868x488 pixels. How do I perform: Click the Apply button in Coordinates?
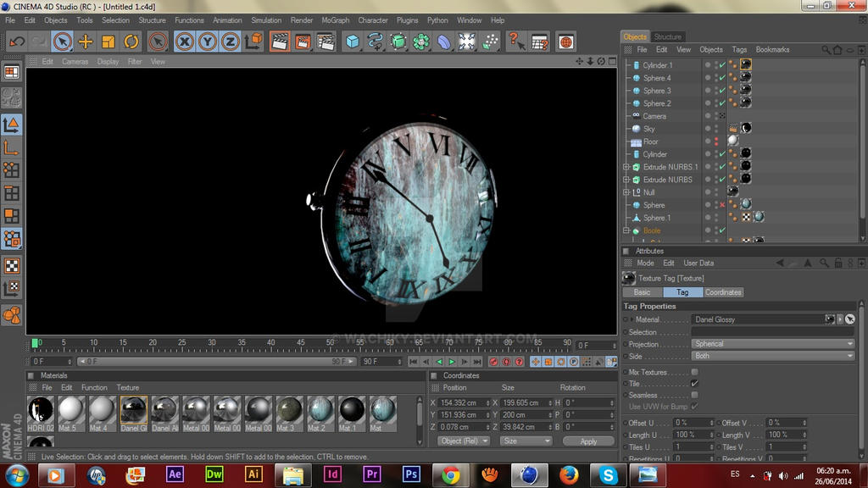click(588, 441)
